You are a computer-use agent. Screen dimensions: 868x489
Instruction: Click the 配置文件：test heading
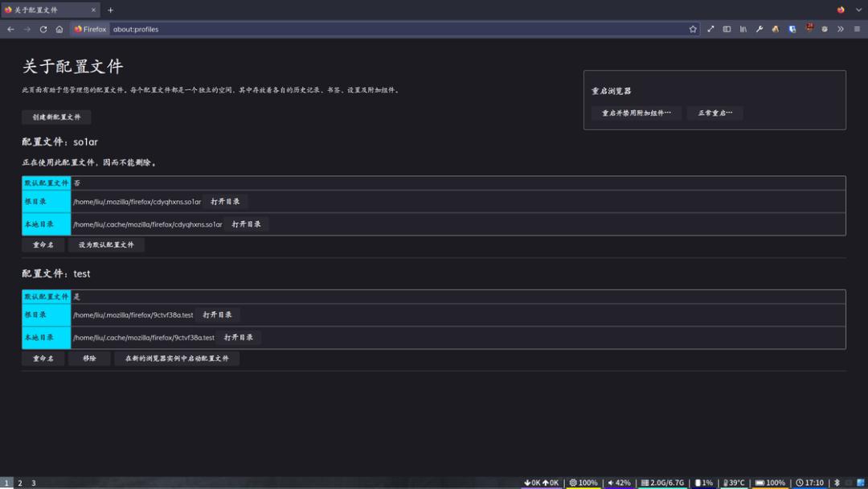56,273
